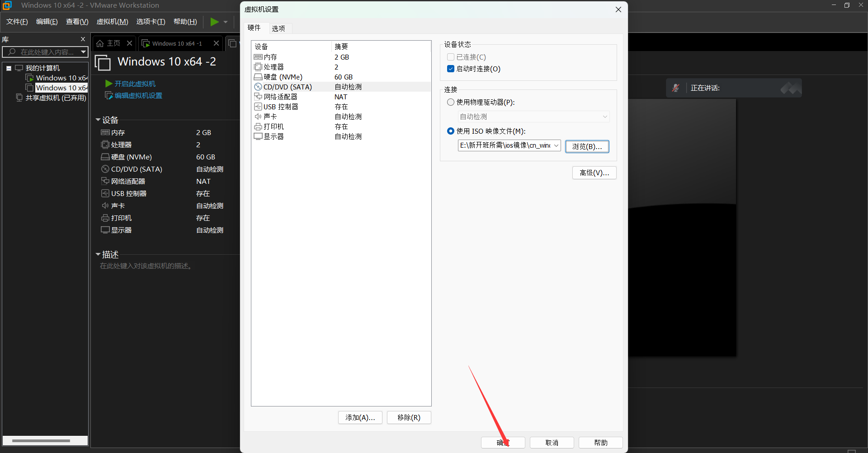Click the 高级(V)... button
Image resolution: width=868 pixels, height=453 pixels.
(x=594, y=173)
